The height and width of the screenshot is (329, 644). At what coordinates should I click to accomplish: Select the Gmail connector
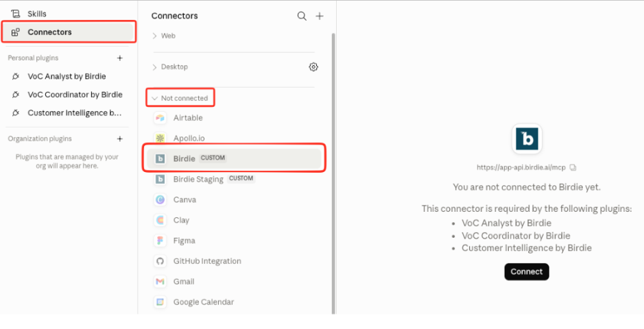click(234, 282)
